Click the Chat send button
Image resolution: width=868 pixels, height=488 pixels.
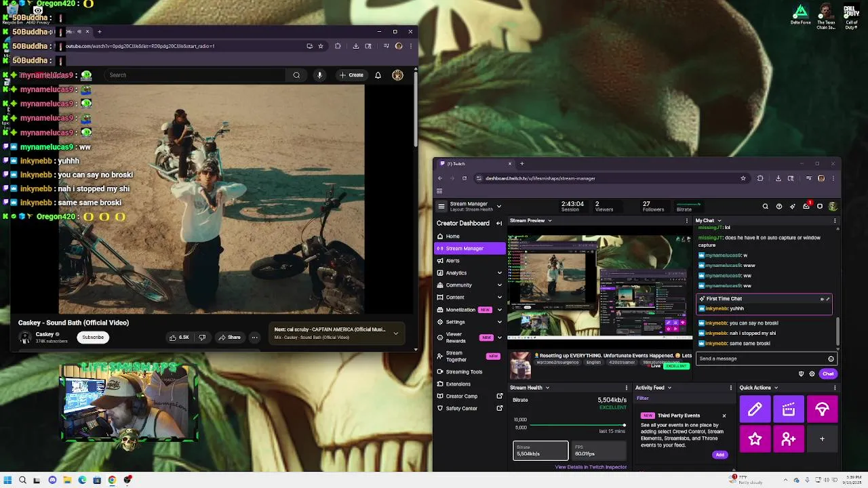[x=828, y=373]
